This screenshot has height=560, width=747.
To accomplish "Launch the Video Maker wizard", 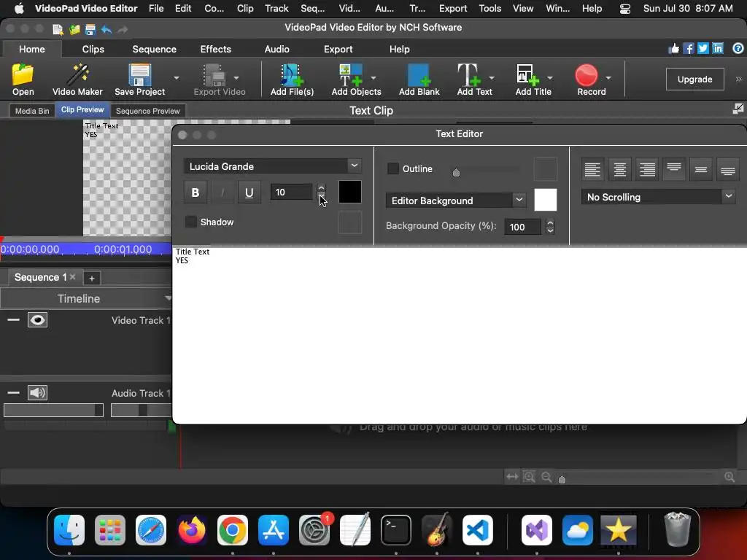I will pyautogui.click(x=77, y=79).
